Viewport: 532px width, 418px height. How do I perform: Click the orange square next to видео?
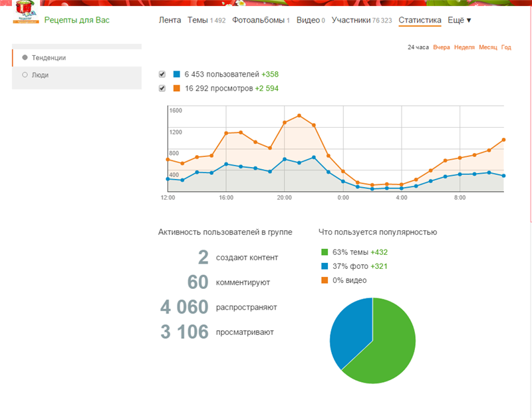[x=325, y=280]
